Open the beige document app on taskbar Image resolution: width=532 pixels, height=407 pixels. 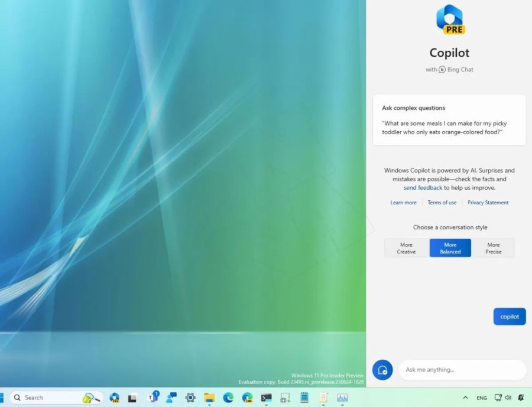(x=323, y=398)
